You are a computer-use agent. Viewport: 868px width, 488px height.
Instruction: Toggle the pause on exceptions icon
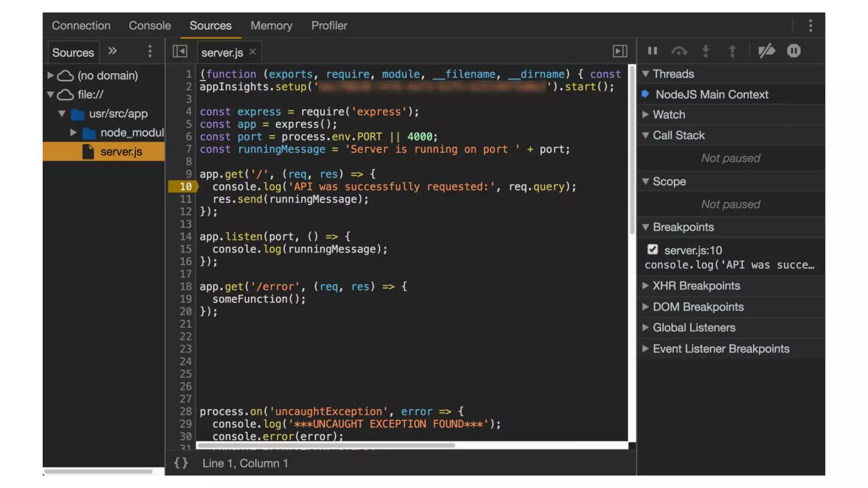point(793,51)
